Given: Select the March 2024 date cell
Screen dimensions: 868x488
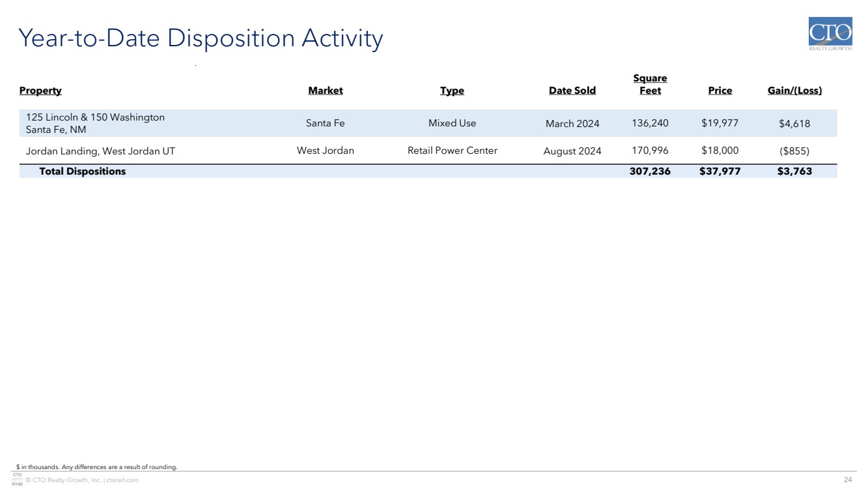Looking at the screenshot, I should tap(572, 123).
